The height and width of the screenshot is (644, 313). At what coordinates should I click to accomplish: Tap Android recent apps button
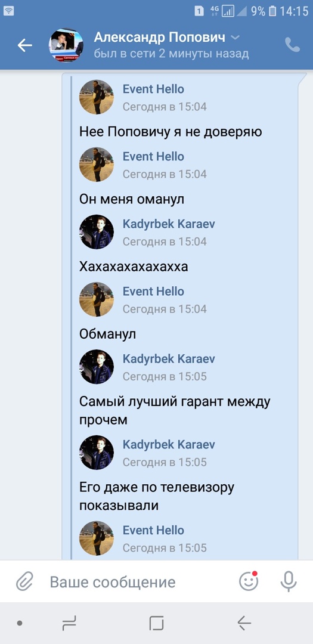[69, 624]
